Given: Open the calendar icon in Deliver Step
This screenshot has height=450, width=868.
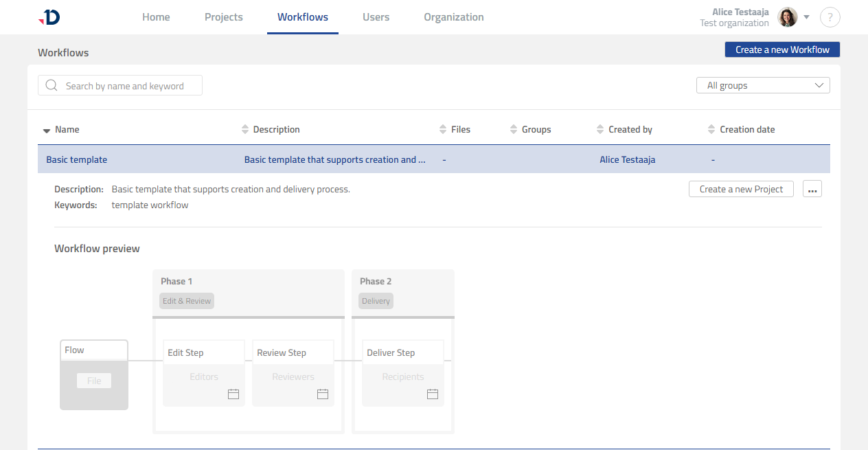Looking at the screenshot, I should [x=432, y=394].
